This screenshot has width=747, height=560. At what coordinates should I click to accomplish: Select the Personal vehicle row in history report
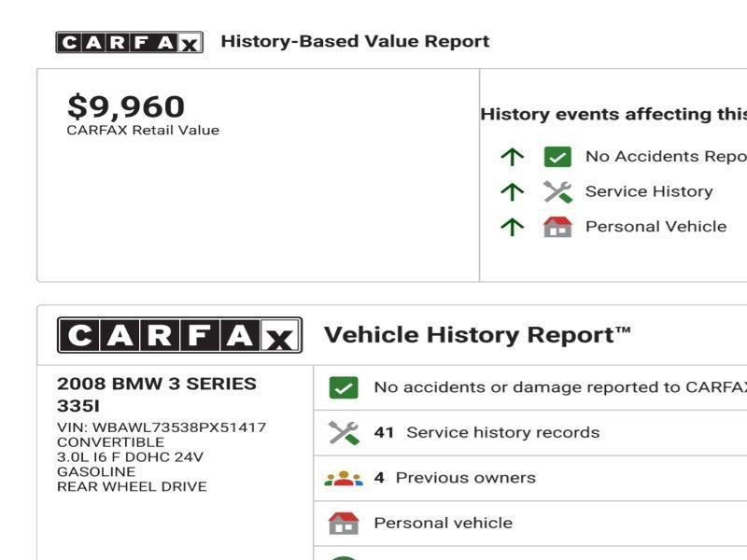443,523
